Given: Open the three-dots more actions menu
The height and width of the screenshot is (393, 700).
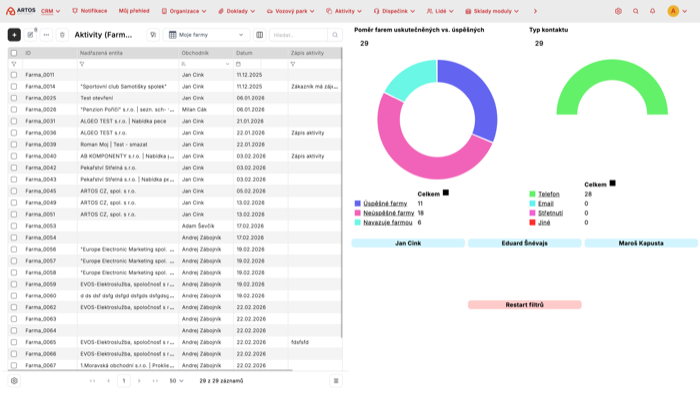Looking at the screenshot, I should pyautogui.click(x=46, y=35).
